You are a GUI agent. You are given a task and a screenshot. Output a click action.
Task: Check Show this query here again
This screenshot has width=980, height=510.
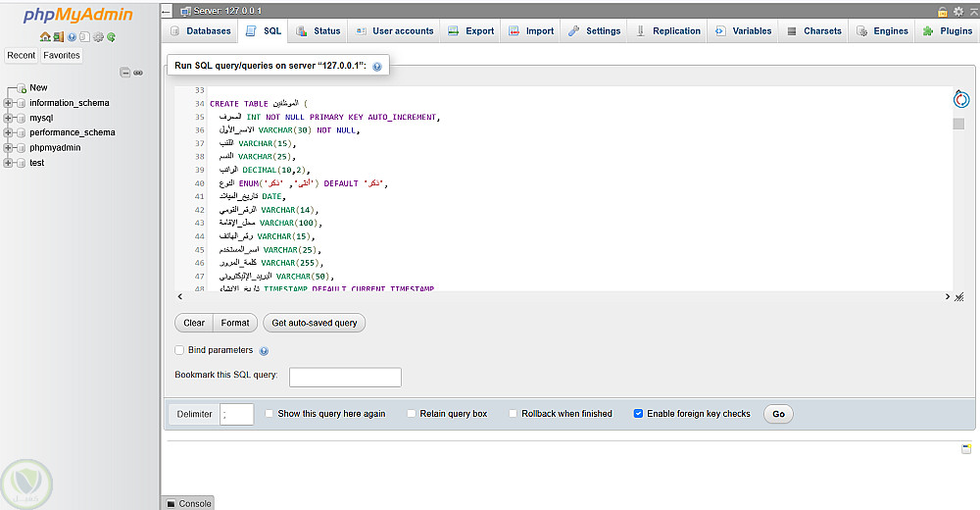click(269, 414)
